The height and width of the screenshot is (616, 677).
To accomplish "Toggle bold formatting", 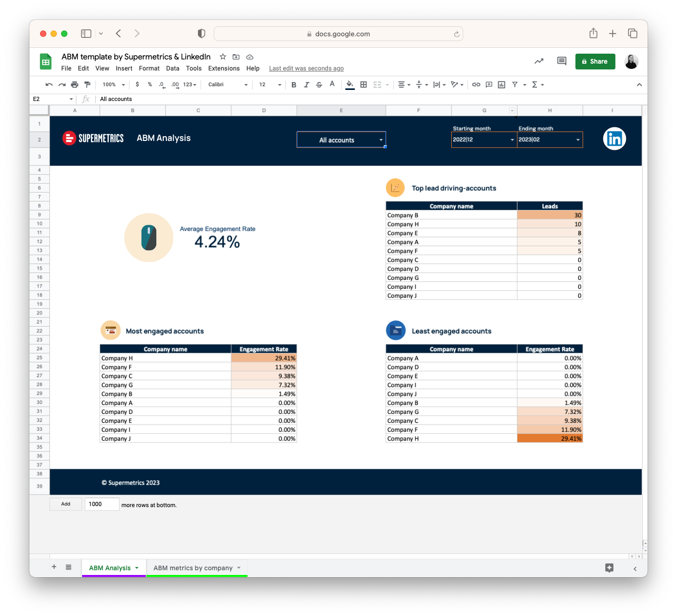I will point(294,85).
